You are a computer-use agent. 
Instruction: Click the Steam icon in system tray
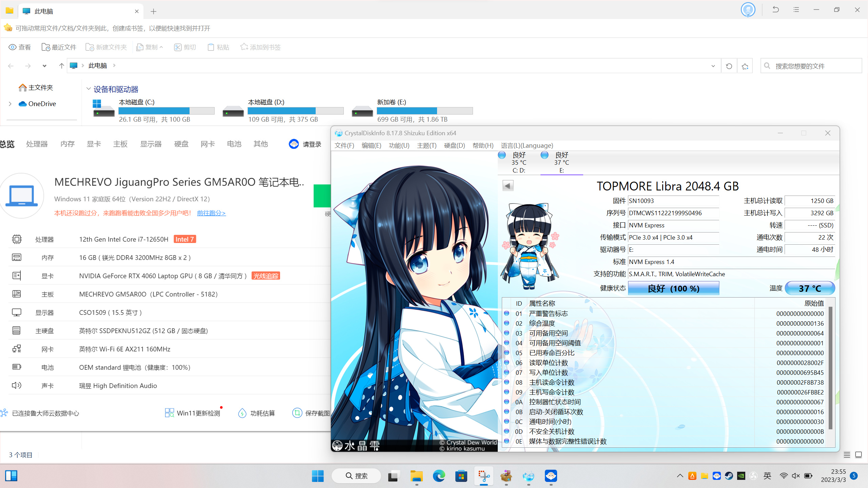point(729,476)
